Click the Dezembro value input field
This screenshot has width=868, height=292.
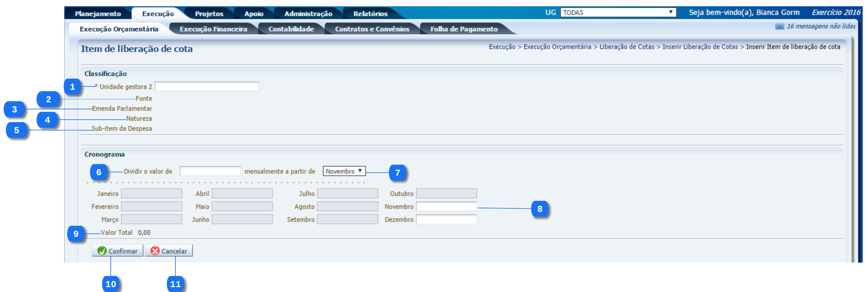click(x=446, y=219)
